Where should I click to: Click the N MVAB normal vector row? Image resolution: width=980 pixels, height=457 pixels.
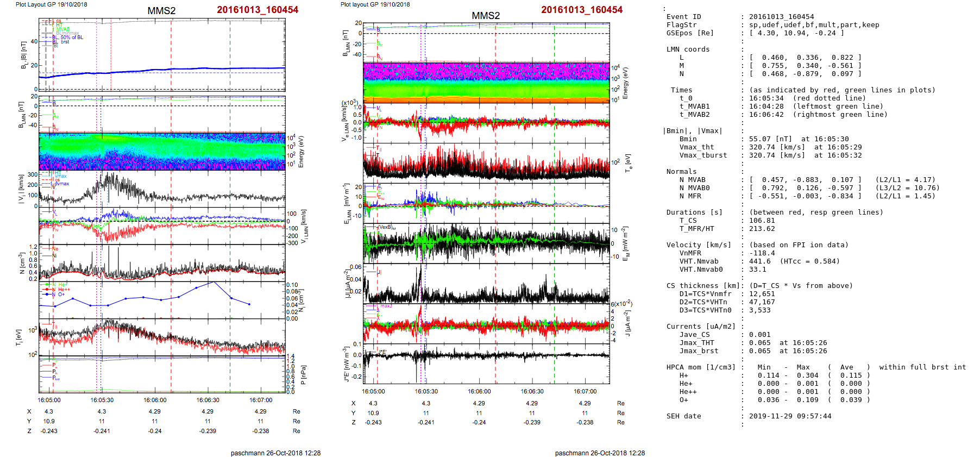pos(805,180)
